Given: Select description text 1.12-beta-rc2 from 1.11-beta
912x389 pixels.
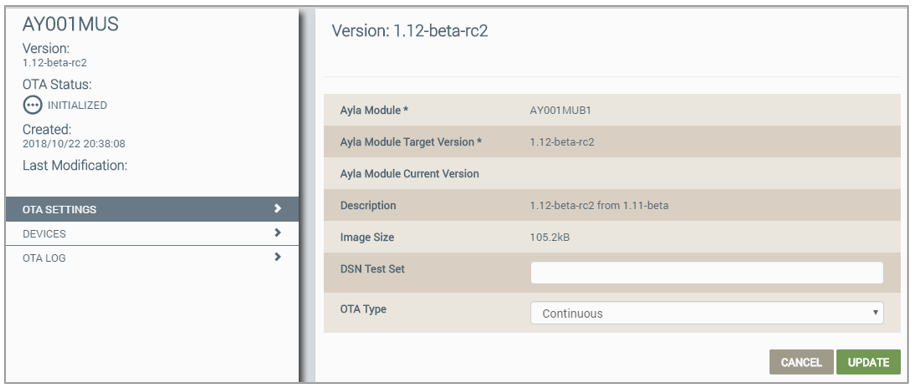Looking at the screenshot, I should (x=599, y=205).
